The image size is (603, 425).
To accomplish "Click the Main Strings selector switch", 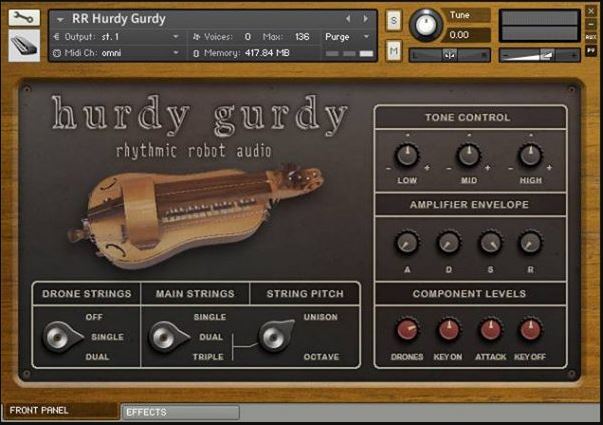I will [x=168, y=337].
